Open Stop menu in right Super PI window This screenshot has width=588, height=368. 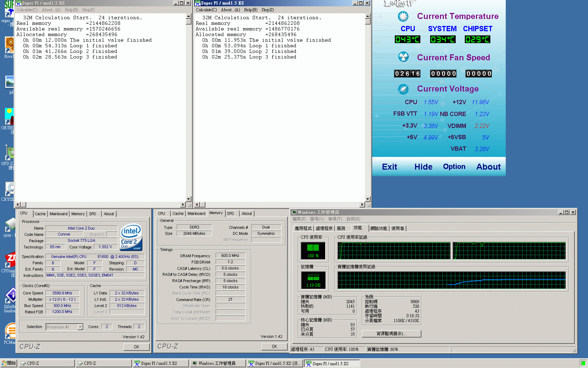268,10
